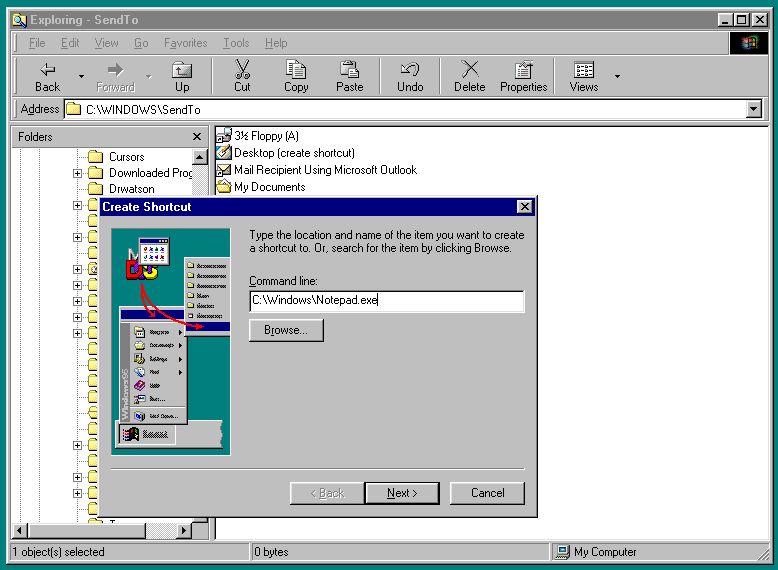Expand the Downloaded Prog folder node
Screen dimensions: 778x570
(x=77, y=173)
